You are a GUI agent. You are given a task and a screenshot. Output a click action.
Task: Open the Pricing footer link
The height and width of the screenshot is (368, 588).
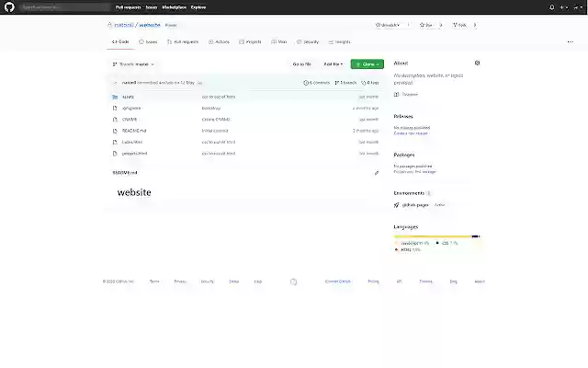[x=374, y=282]
